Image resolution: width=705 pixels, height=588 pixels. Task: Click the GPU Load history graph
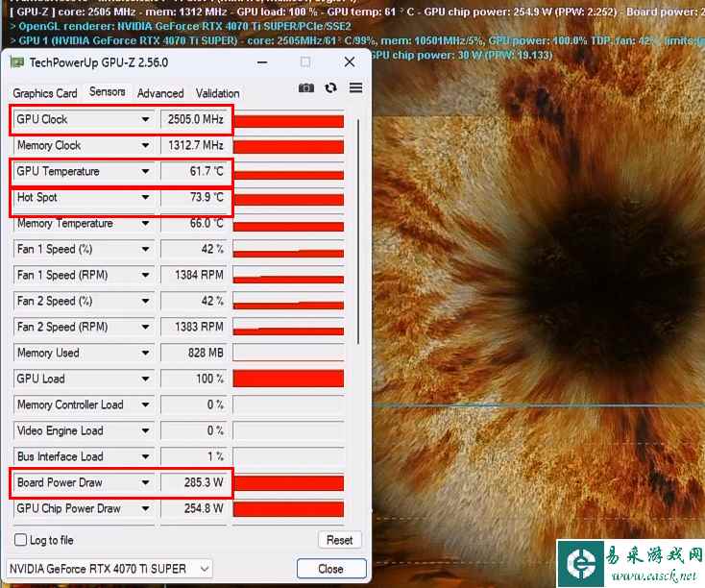point(289,379)
